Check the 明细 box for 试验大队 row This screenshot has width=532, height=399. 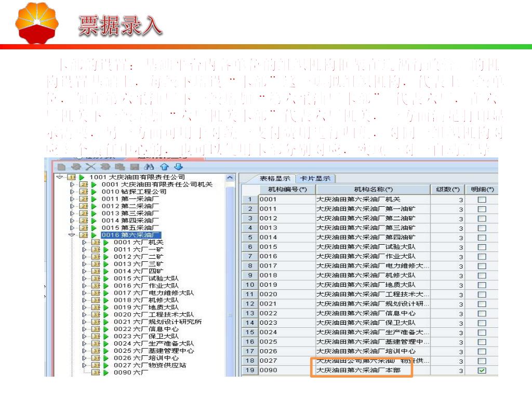(x=482, y=247)
